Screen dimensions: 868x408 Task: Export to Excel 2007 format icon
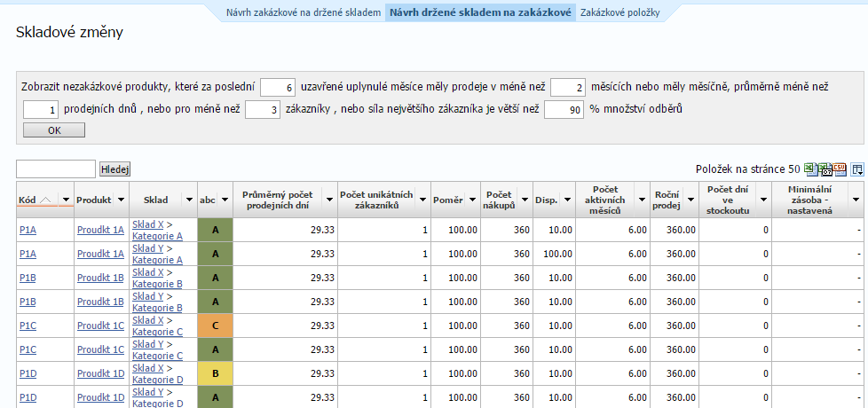825,169
